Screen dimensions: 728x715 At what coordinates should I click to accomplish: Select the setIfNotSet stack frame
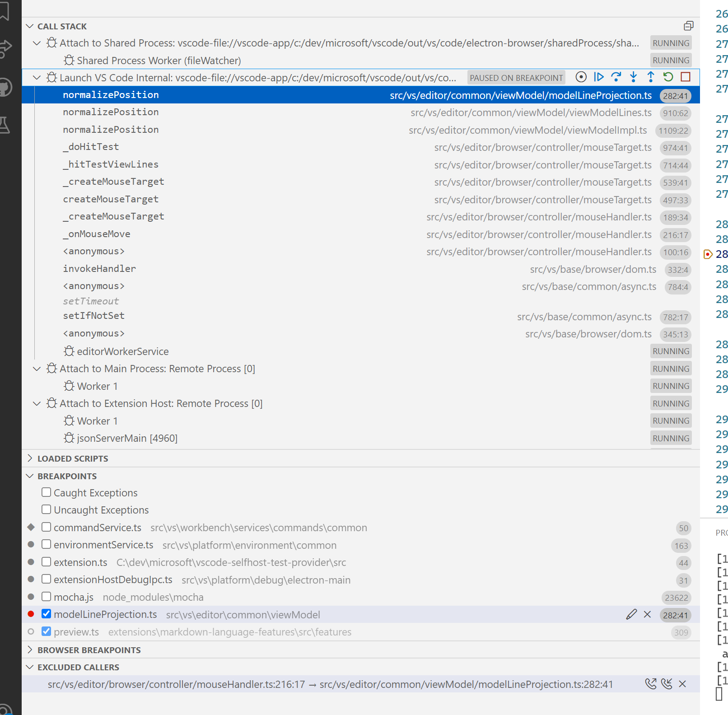coord(360,317)
